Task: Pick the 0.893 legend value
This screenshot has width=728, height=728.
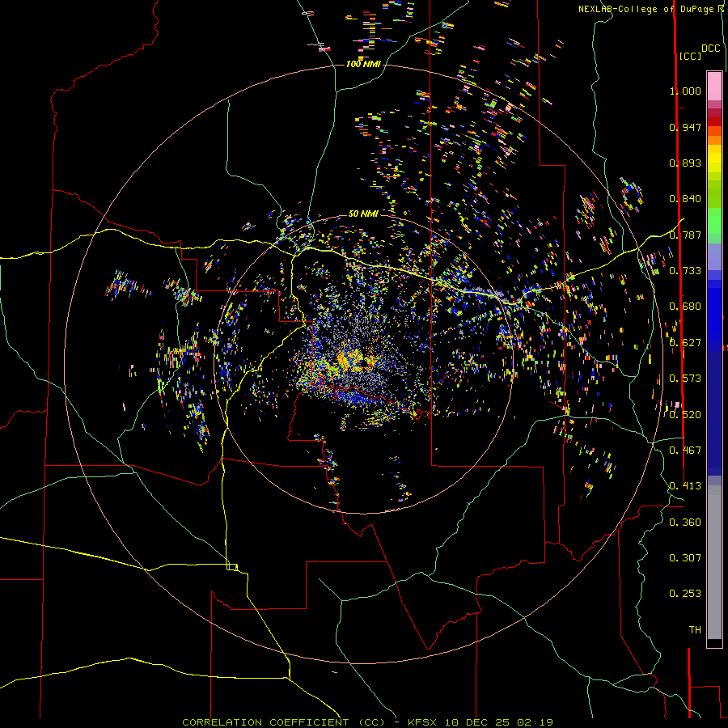Action: point(685,163)
